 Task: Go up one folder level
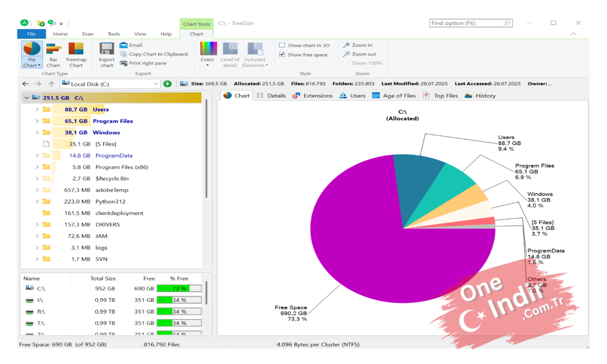51,84
